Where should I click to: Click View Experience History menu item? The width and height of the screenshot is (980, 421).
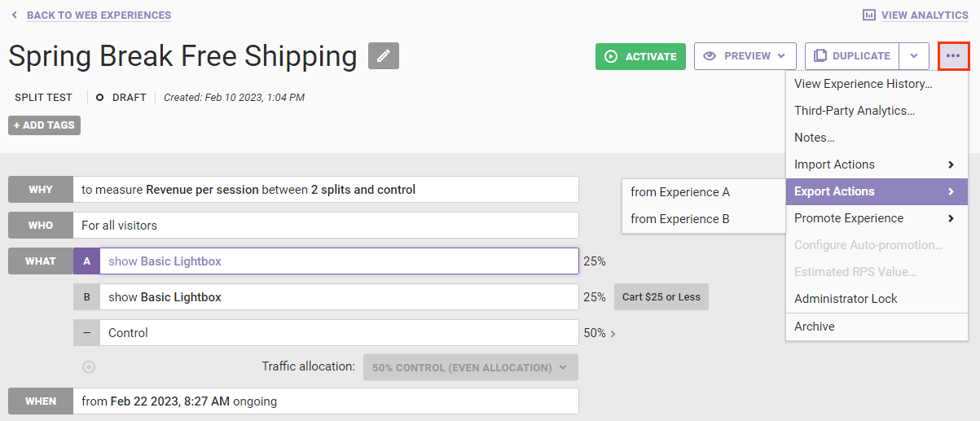[863, 84]
